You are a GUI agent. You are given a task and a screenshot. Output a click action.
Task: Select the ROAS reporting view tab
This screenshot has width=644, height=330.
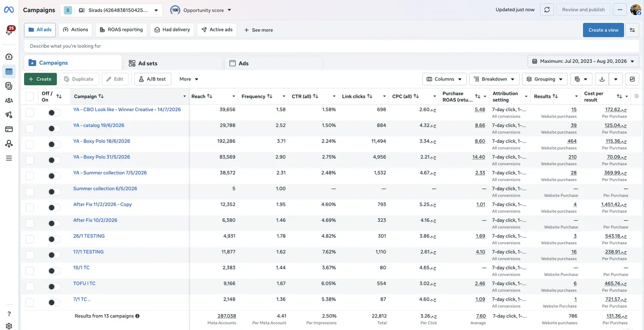click(x=121, y=30)
